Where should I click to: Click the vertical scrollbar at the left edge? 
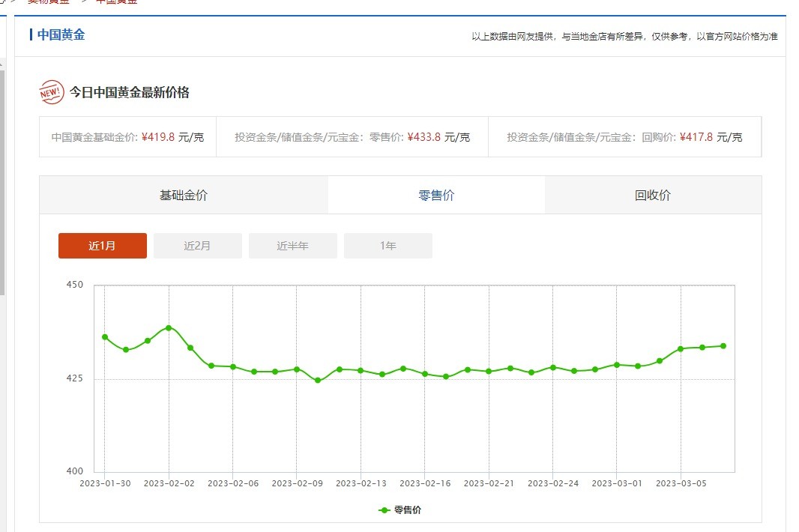click(2, 184)
